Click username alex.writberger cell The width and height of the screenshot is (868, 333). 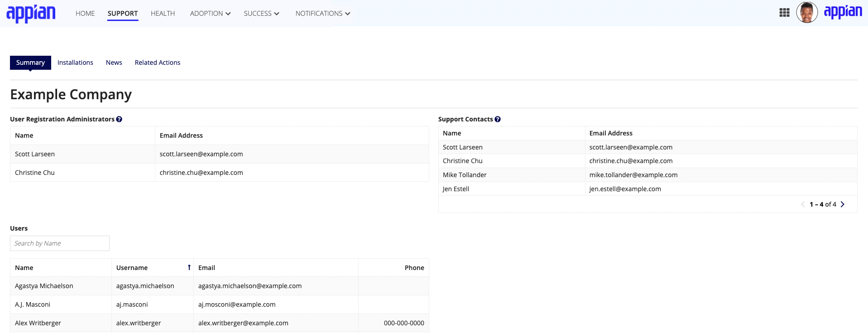pyautogui.click(x=139, y=323)
